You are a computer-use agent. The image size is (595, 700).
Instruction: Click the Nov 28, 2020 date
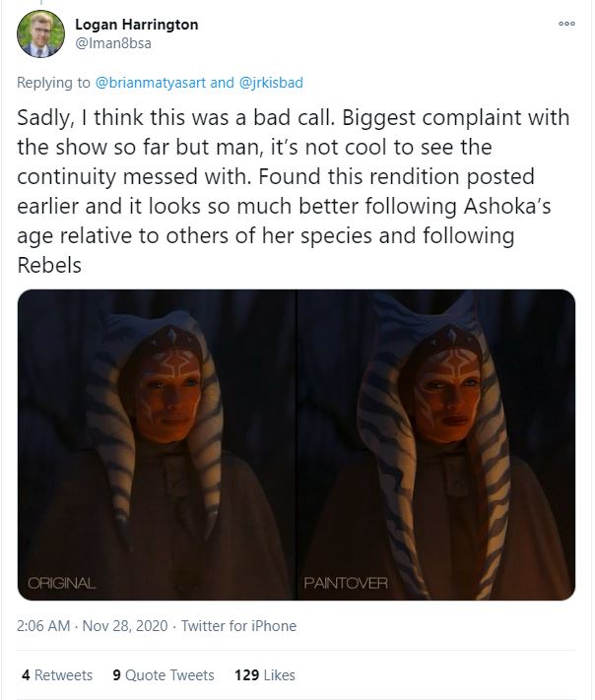pyautogui.click(x=127, y=626)
